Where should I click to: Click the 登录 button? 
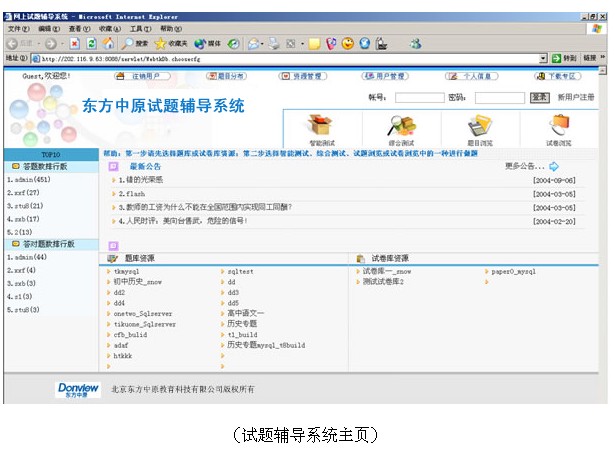pyautogui.click(x=539, y=97)
